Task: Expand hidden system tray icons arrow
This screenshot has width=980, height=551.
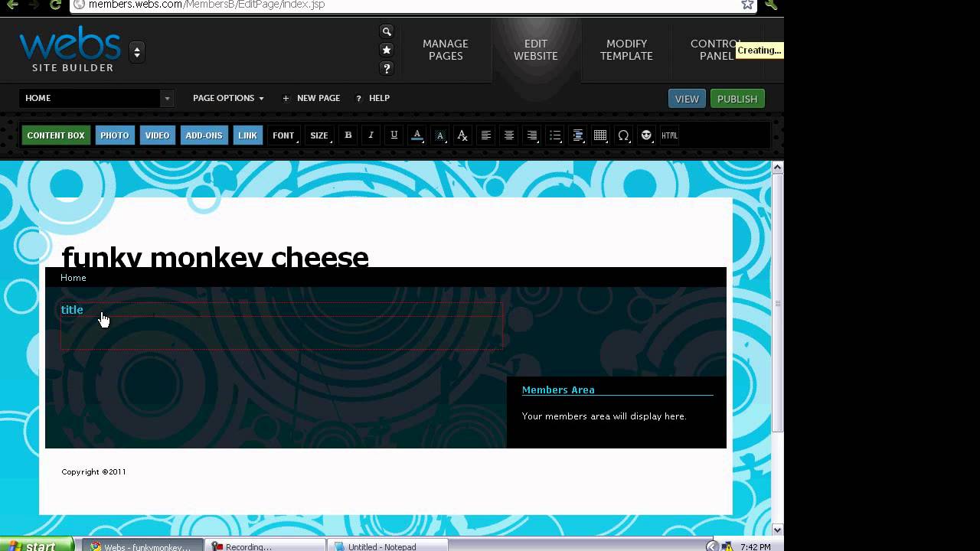Action: click(x=712, y=546)
